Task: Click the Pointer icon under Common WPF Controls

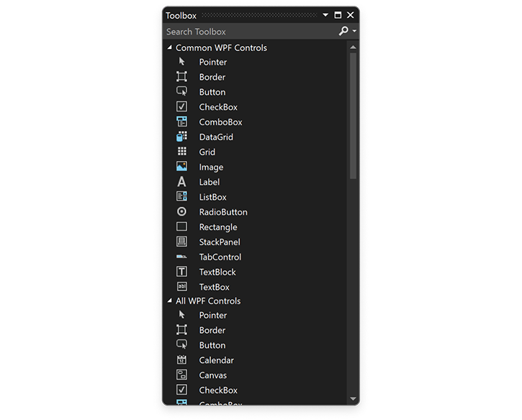Action: tap(181, 62)
